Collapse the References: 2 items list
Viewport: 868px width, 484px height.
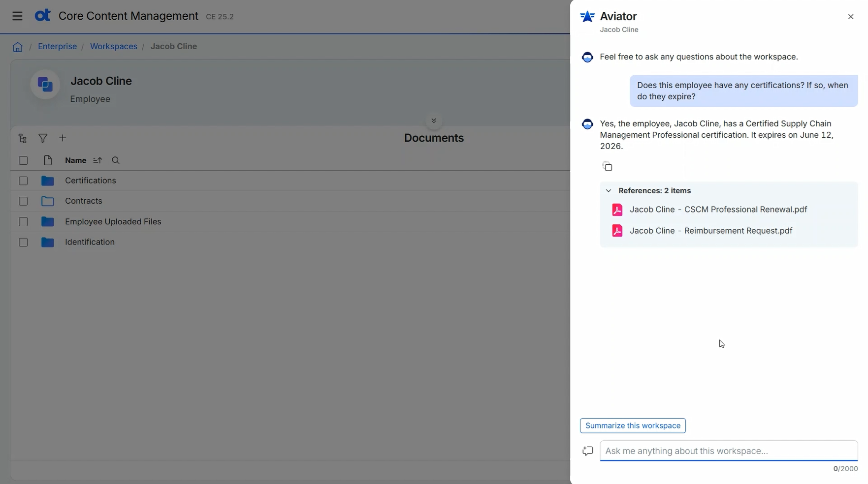(x=609, y=191)
